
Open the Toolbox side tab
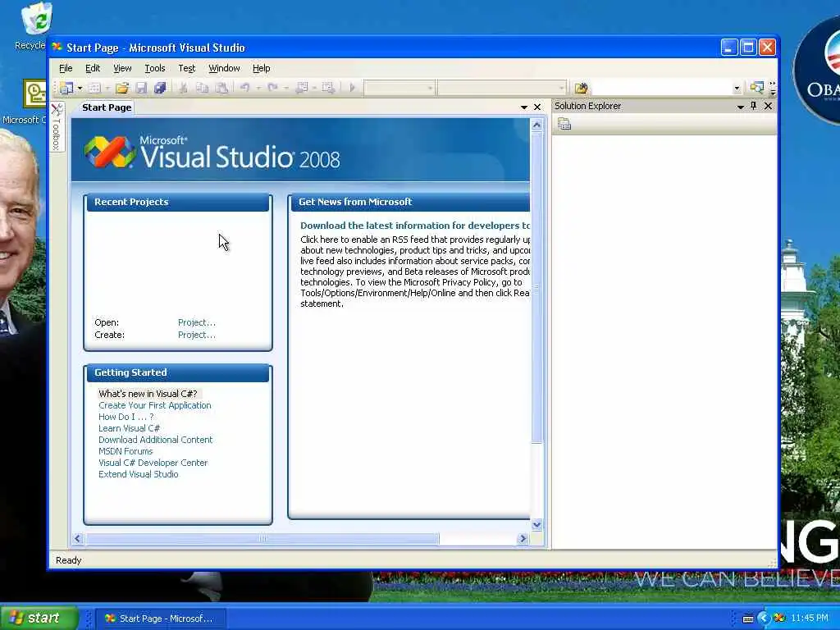pyautogui.click(x=57, y=127)
